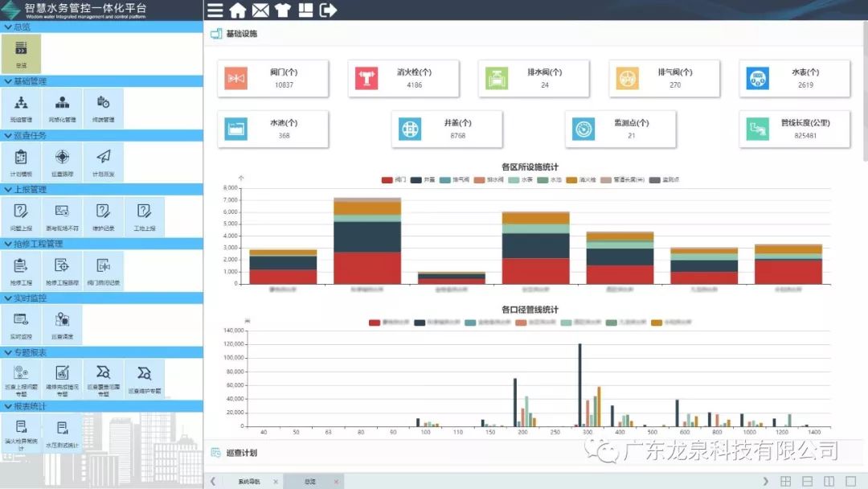Collapse the 基础管理 sidebar section
This screenshot has width=868, height=489.
tap(8, 81)
